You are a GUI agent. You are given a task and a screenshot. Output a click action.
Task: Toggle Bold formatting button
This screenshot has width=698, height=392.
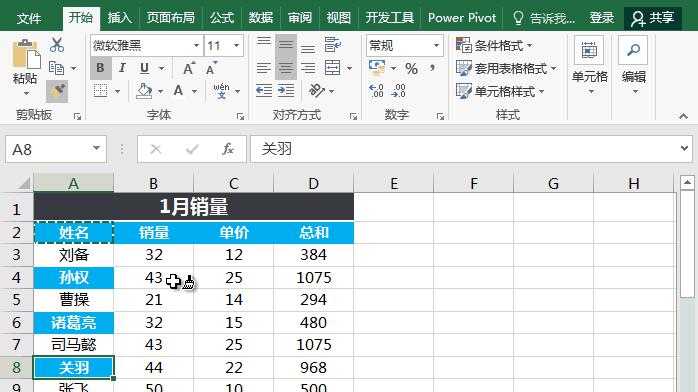pyautogui.click(x=100, y=68)
